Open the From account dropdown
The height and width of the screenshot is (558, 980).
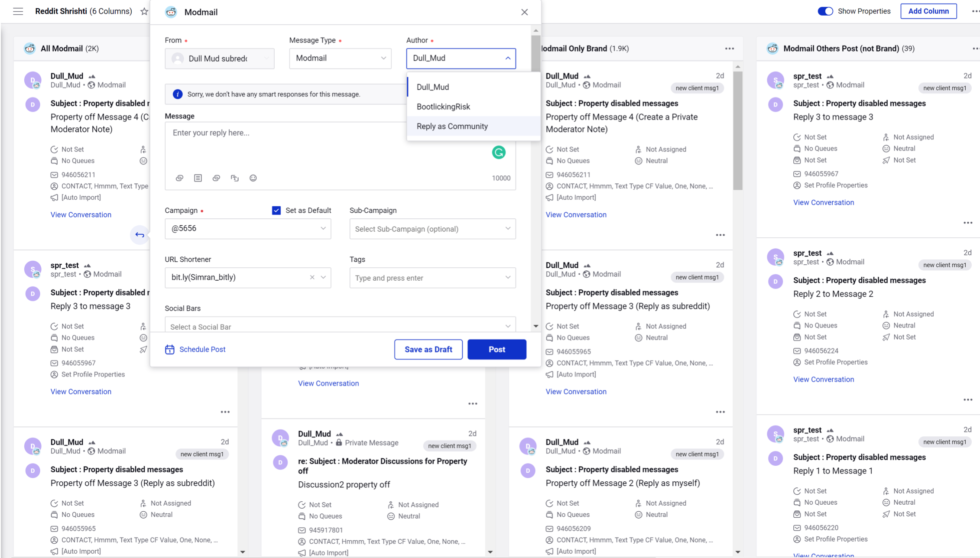tap(220, 58)
